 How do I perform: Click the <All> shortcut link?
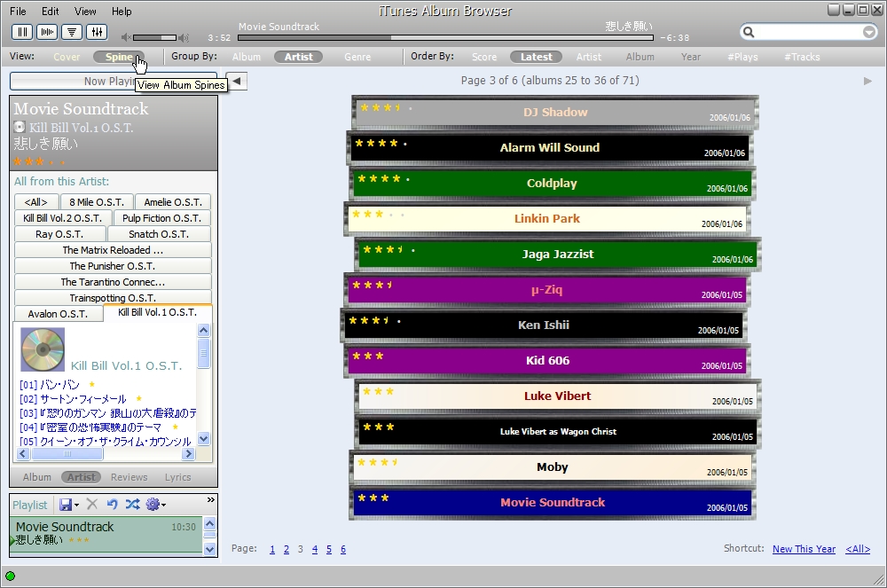(x=858, y=549)
